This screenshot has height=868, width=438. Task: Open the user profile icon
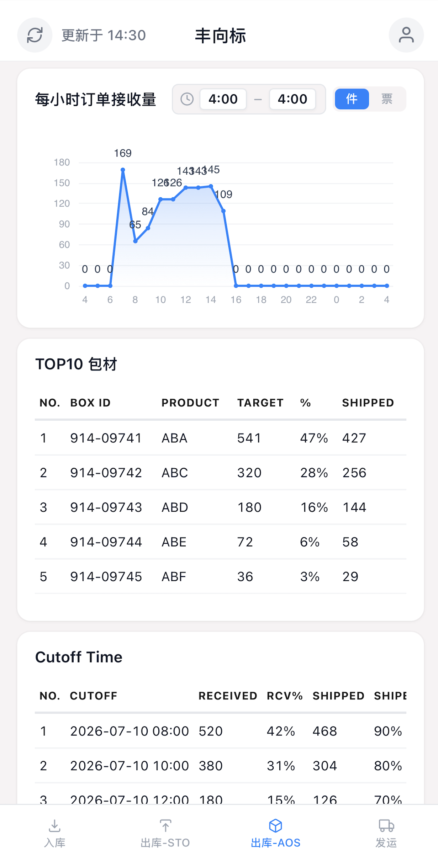pos(406,35)
